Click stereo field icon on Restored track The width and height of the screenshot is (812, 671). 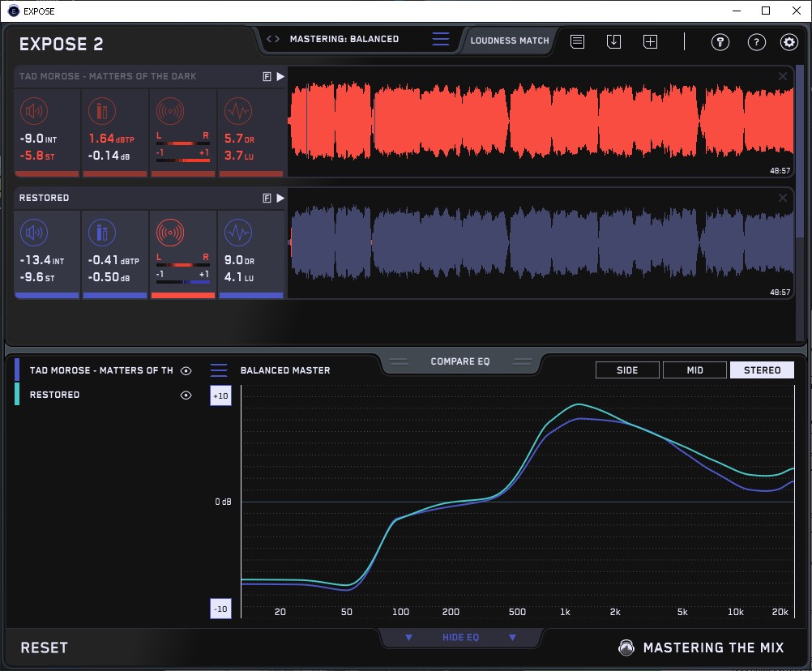(x=169, y=233)
